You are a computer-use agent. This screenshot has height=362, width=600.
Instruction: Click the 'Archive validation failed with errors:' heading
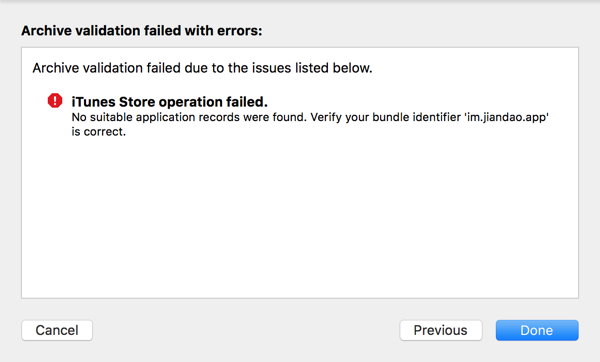coord(142,31)
